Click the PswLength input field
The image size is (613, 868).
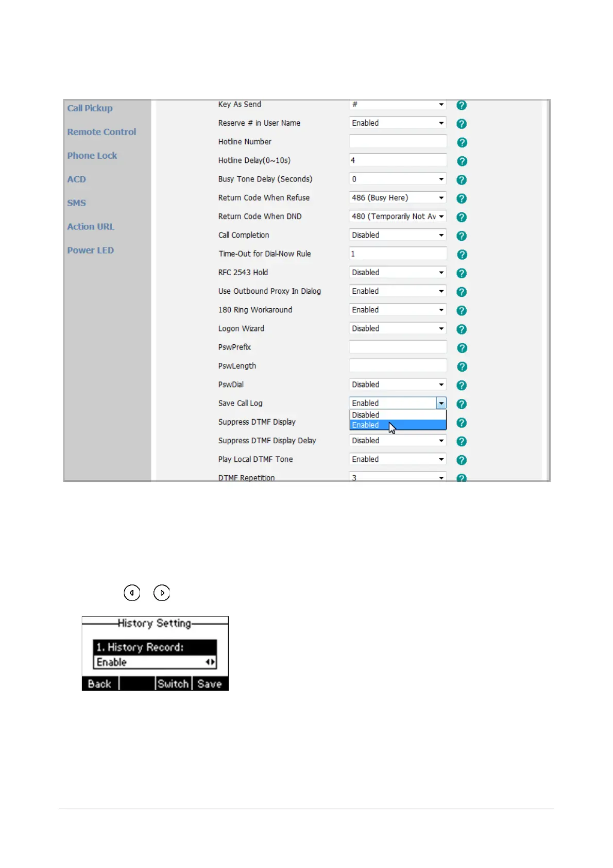pos(398,365)
